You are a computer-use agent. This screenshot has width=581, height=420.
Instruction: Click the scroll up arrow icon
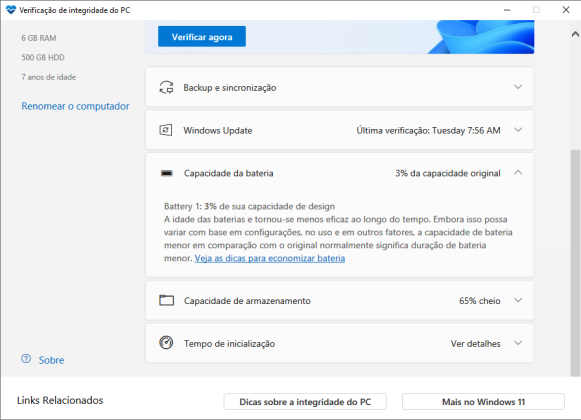point(575,34)
